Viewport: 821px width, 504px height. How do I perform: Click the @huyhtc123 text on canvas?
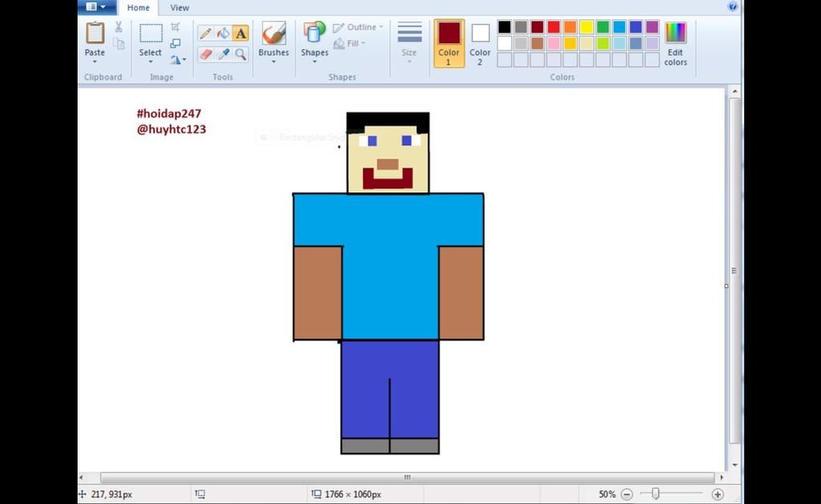click(172, 129)
